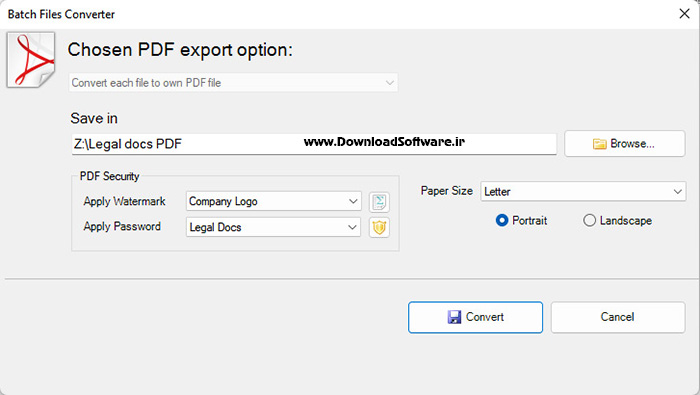Click the folder icon on Browse button

[599, 144]
